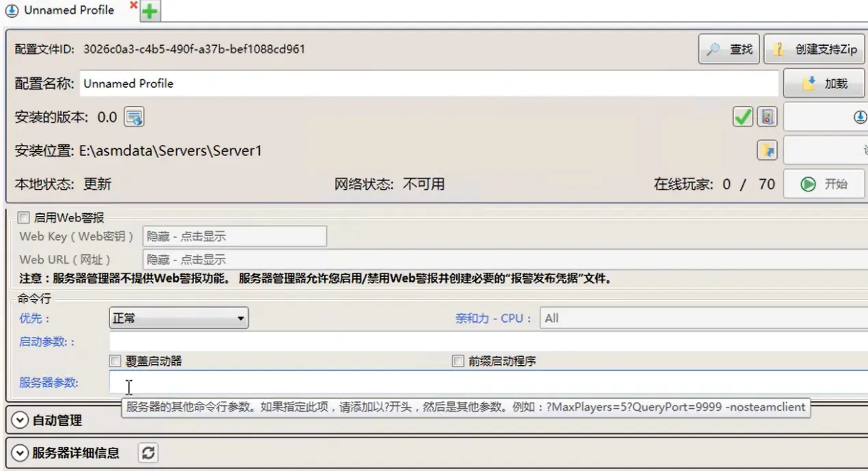868x471 pixels.
Task: Click the notebook icon beside the green checkmark
Action: (x=766, y=116)
